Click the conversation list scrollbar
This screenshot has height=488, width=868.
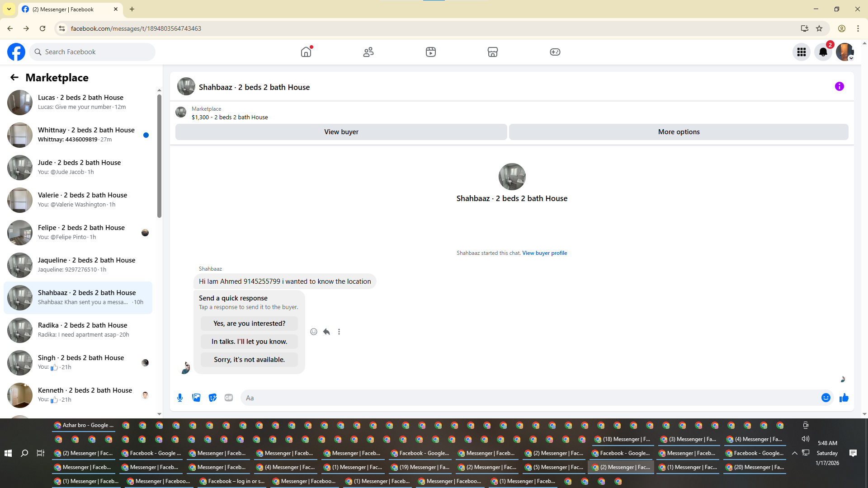[159, 156]
